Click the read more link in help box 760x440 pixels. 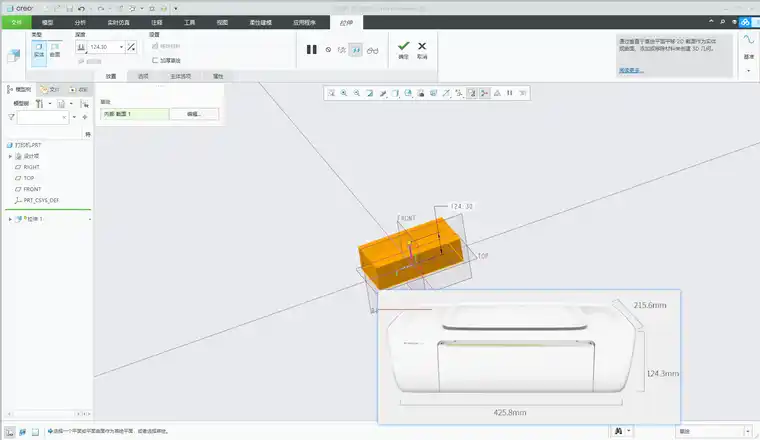[631, 71]
